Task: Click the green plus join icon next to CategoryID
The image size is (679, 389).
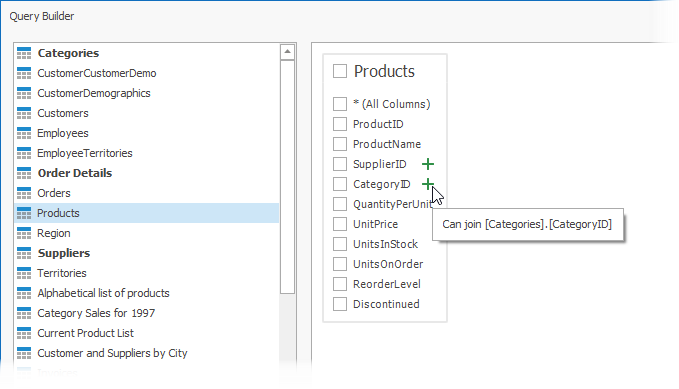Action: 428,184
